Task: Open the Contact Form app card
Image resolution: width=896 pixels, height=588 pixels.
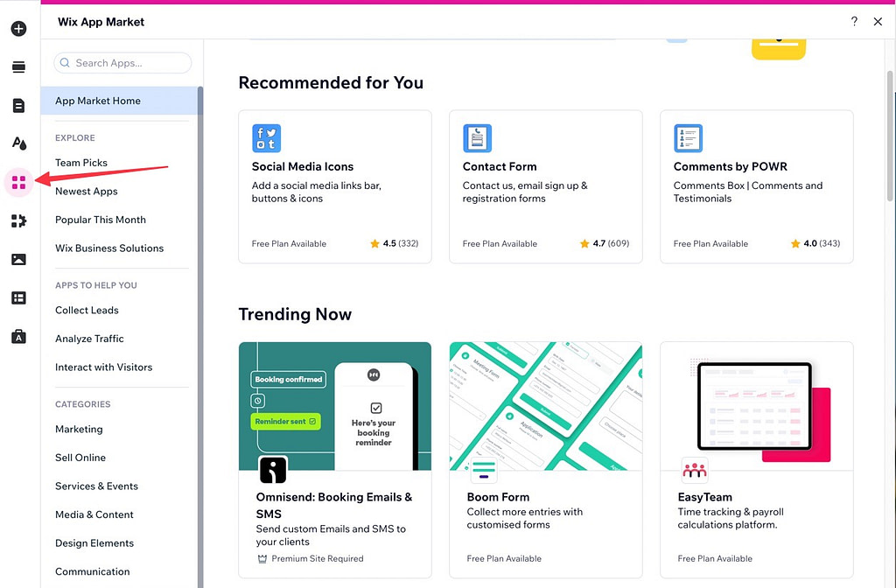Action: [x=546, y=185]
